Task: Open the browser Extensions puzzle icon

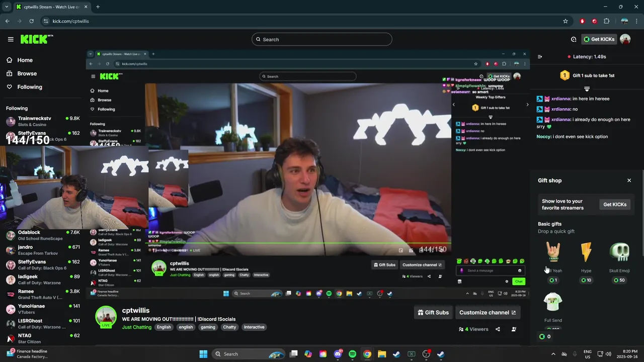Action: click(x=606, y=21)
